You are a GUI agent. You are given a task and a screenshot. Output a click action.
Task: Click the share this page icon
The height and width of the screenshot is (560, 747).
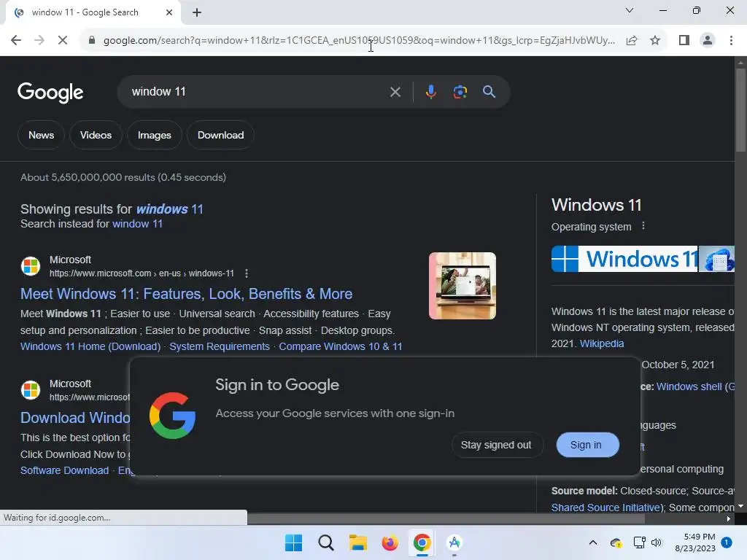(x=632, y=41)
